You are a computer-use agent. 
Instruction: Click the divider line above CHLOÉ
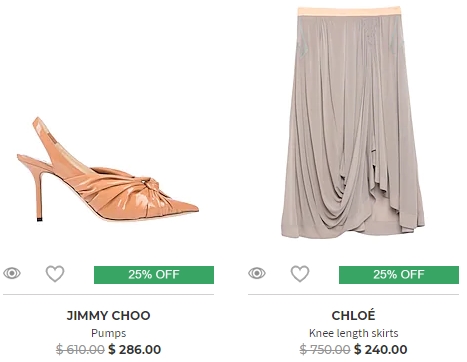point(353,295)
